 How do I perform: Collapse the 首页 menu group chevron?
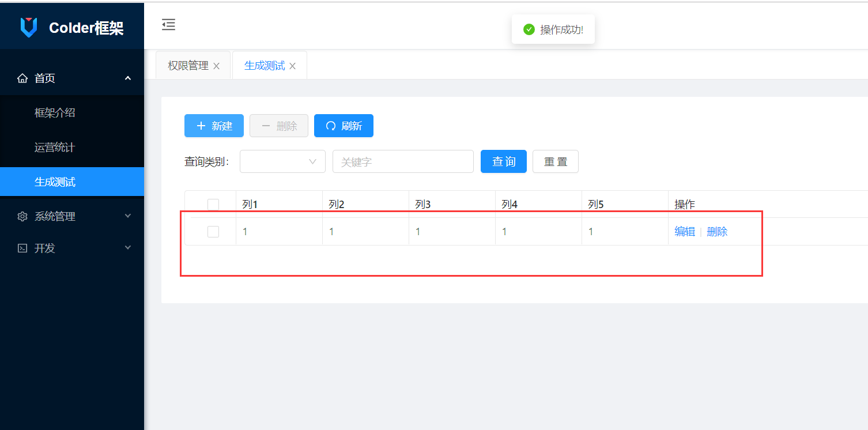[x=128, y=78]
